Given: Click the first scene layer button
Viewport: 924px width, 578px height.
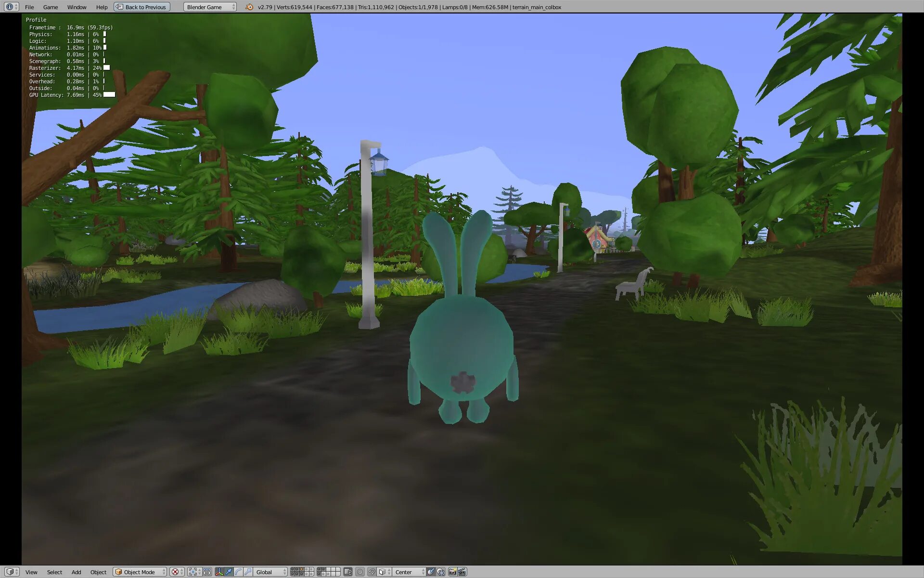Looking at the screenshot, I should (293, 569).
